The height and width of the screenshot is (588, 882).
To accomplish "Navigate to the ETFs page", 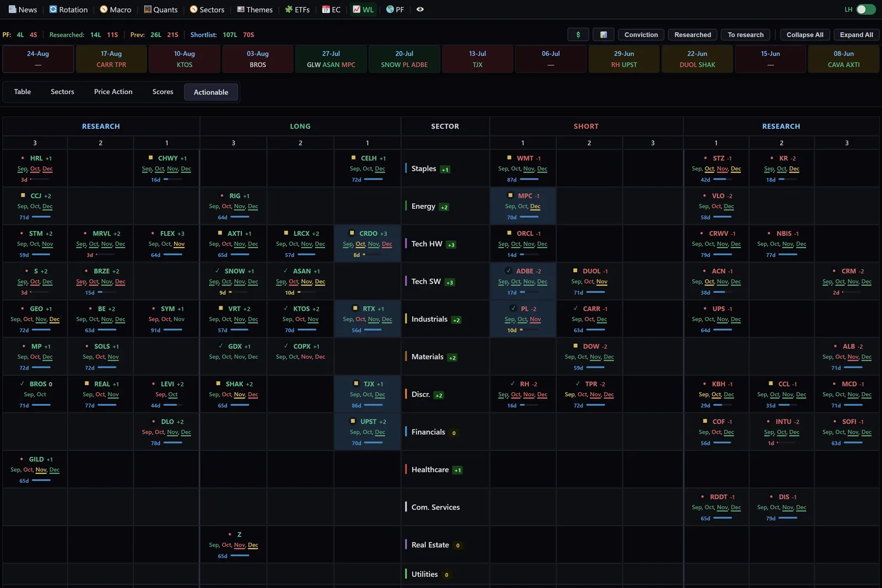I will [297, 9].
